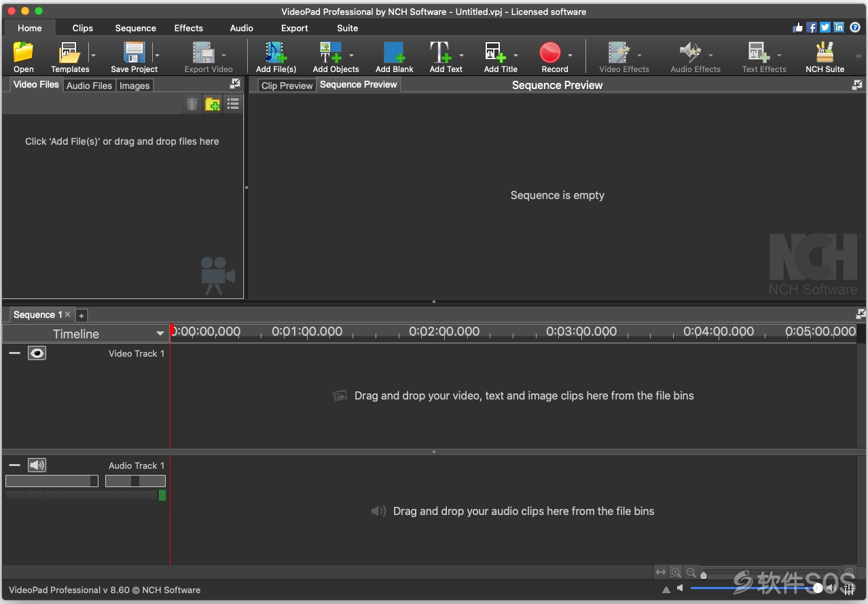Click the master volume slider in status bar

pos(757,588)
